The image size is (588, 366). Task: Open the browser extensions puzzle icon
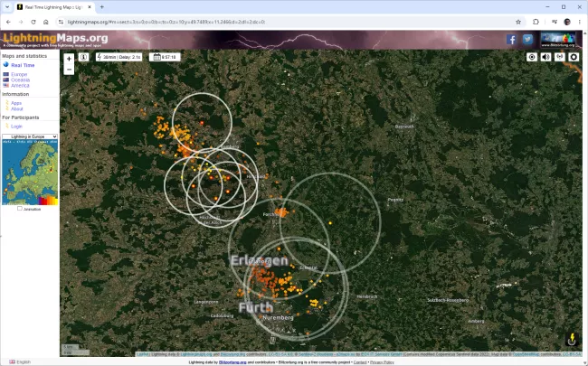point(536,22)
